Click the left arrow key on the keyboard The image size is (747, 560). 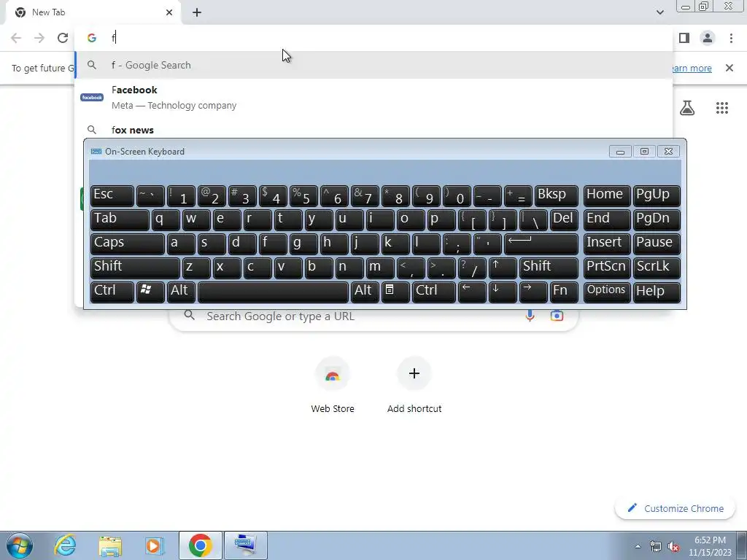click(x=472, y=292)
